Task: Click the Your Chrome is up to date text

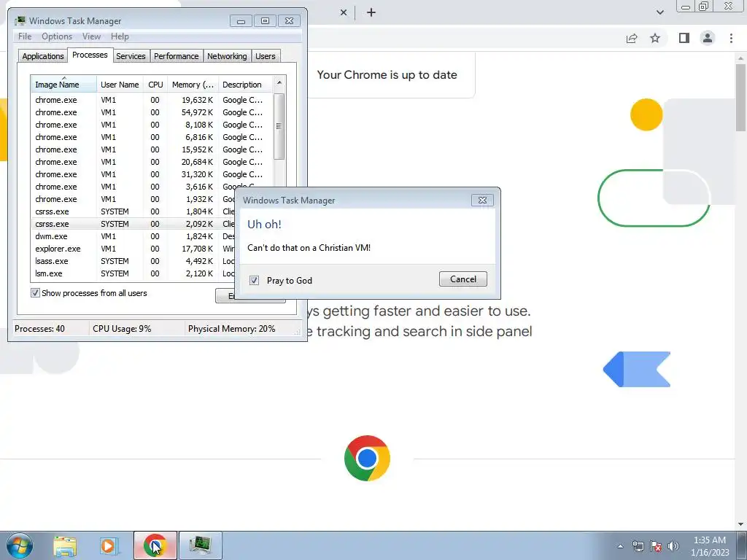Action: point(387,75)
